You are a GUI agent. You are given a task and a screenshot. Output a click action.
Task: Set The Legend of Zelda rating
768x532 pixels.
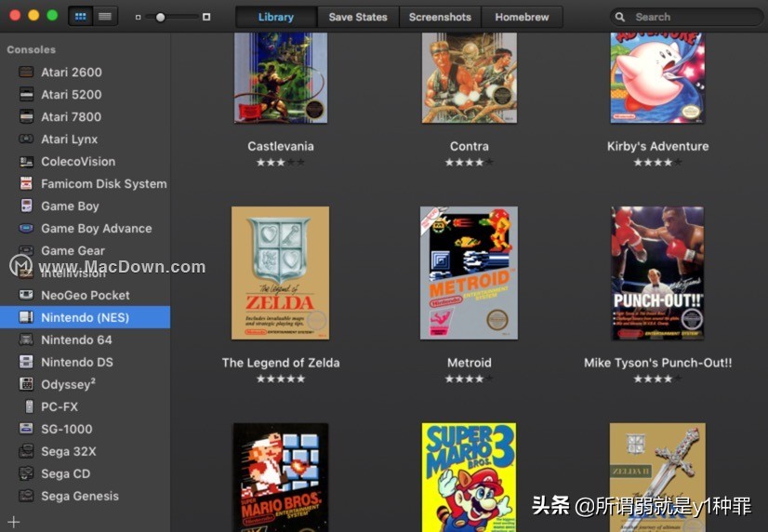[281, 379]
